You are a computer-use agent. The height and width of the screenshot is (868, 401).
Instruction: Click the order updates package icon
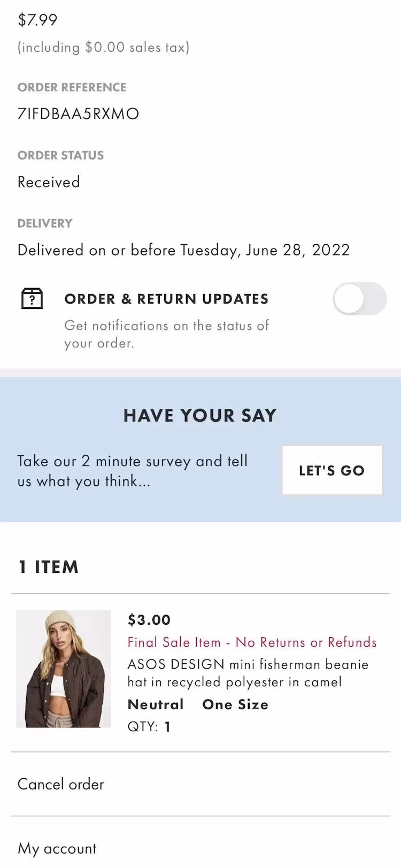[x=32, y=298]
